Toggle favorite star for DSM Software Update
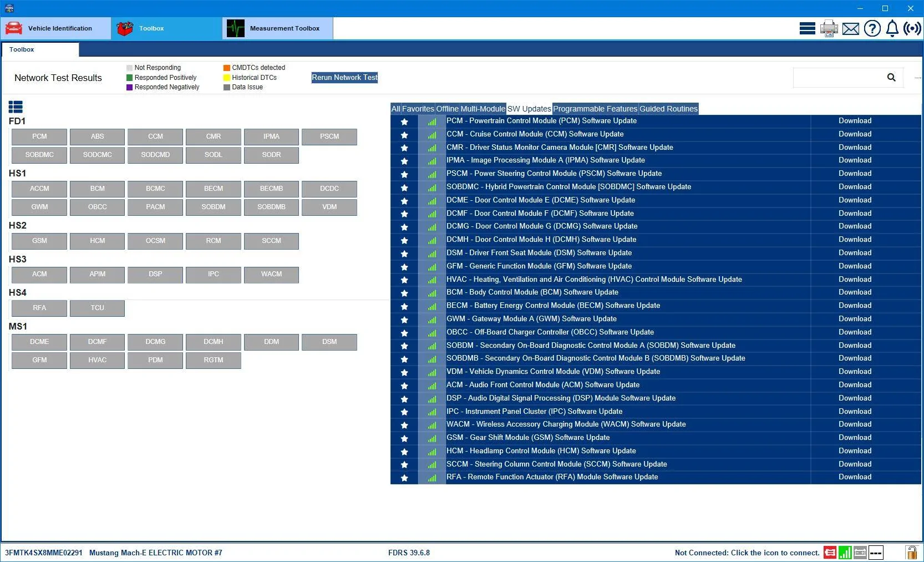 coord(404,254)
